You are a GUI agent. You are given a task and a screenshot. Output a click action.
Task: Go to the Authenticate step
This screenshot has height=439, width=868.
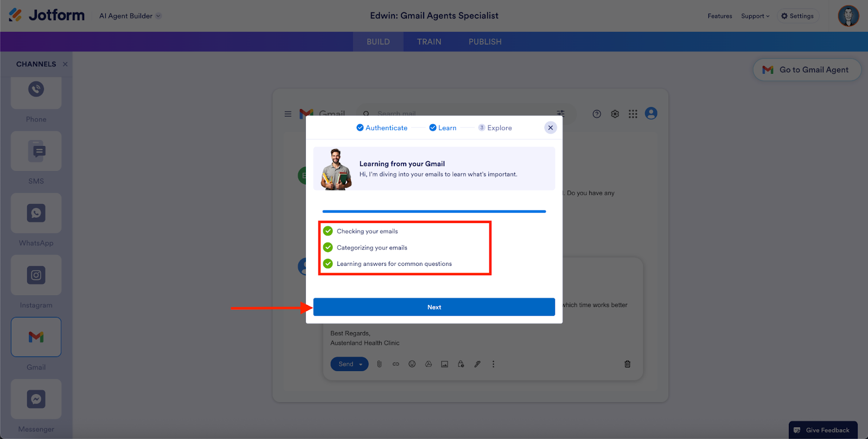(382, 128)
